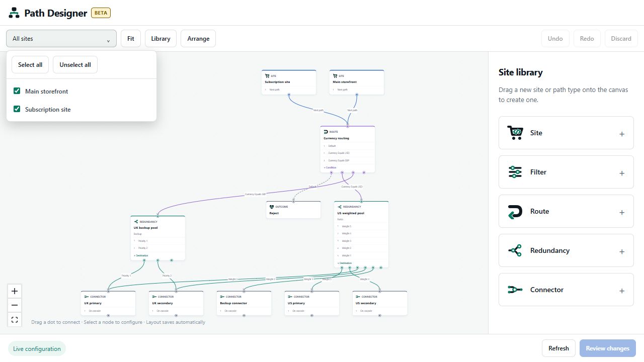Uncheck the Main storefront checkbox
This screenshot has width=644, height=362.
(x=17, y=91)
